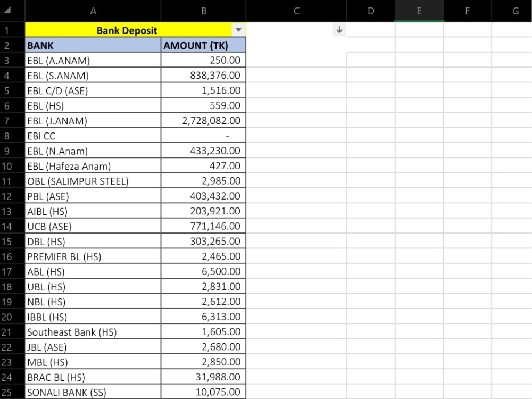
Task: Select the EBL (J.ANAM) cell
Action: (93, 120)
